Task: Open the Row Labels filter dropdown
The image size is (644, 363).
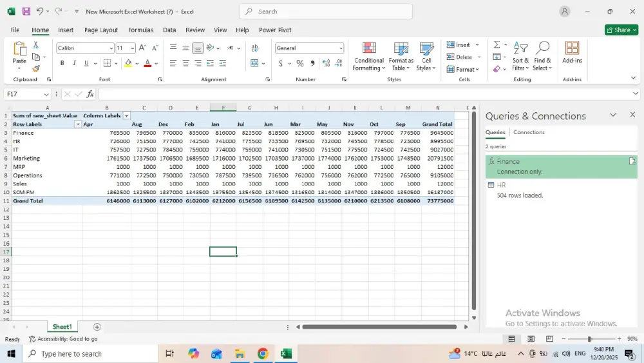Action: [x=78, y=124]
